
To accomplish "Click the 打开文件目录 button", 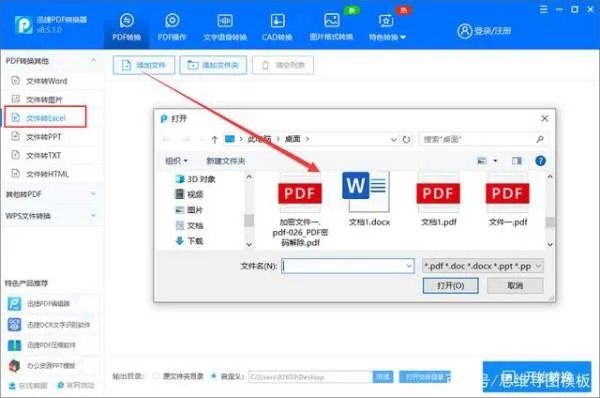I will pyautogui.click(x=425, y=377).
